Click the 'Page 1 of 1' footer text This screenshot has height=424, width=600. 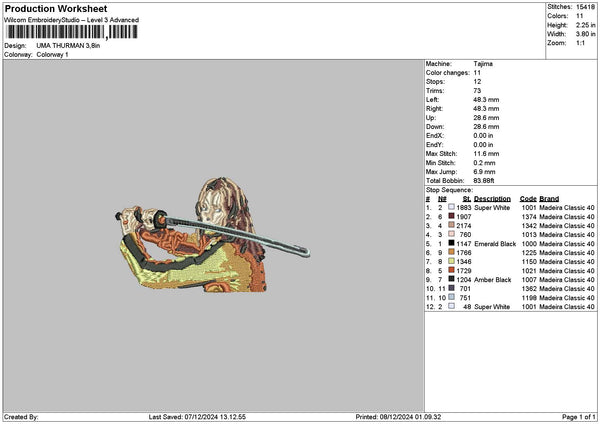click(579, 417)
